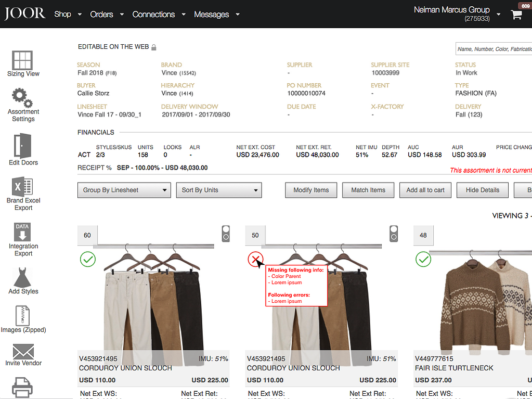Open the Shop menu
Viewport: 532px width, 399px height.
coord(63,14)
